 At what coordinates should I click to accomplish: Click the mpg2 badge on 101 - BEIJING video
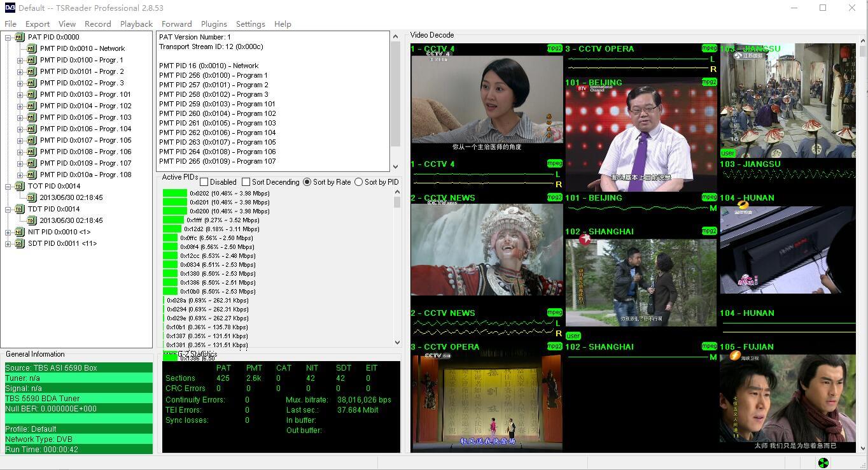[x=709, y=82]
